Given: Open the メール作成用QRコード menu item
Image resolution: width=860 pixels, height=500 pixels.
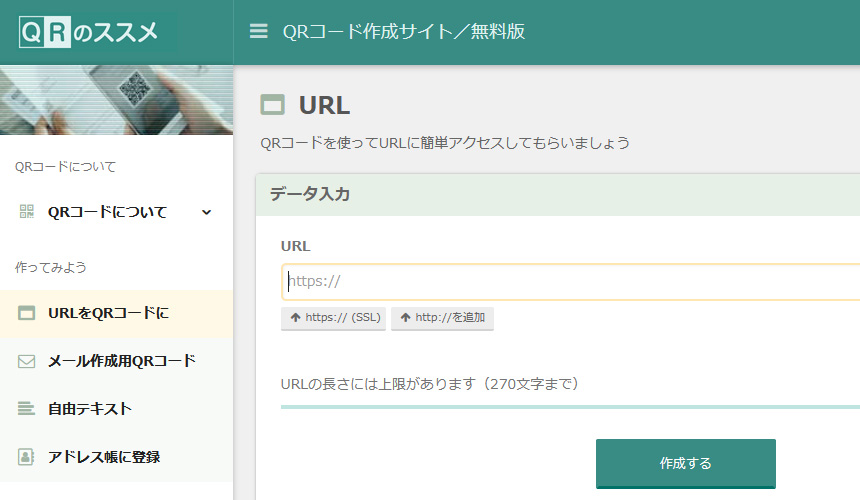Looking at the screenshot, I should coord(121,361).
